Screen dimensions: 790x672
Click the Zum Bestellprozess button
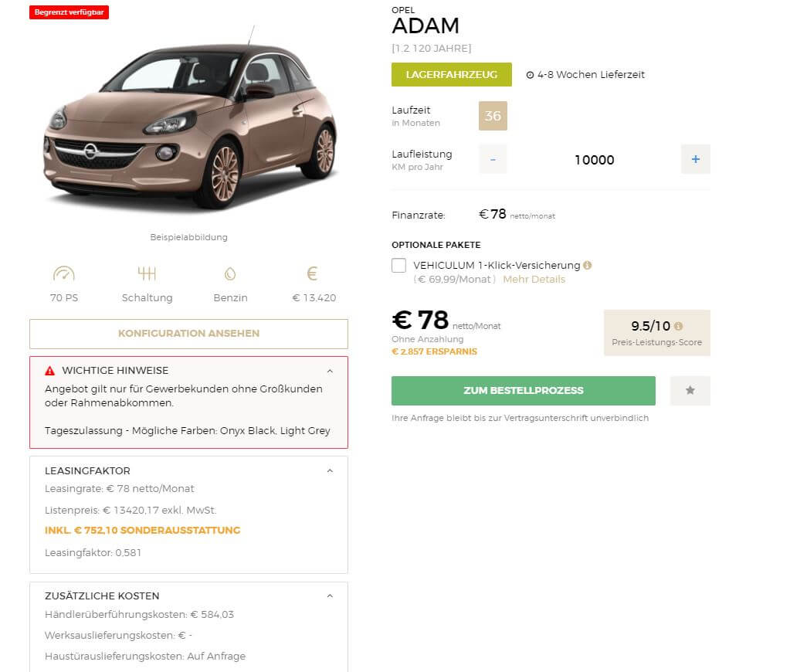click(x=524, y=391)
